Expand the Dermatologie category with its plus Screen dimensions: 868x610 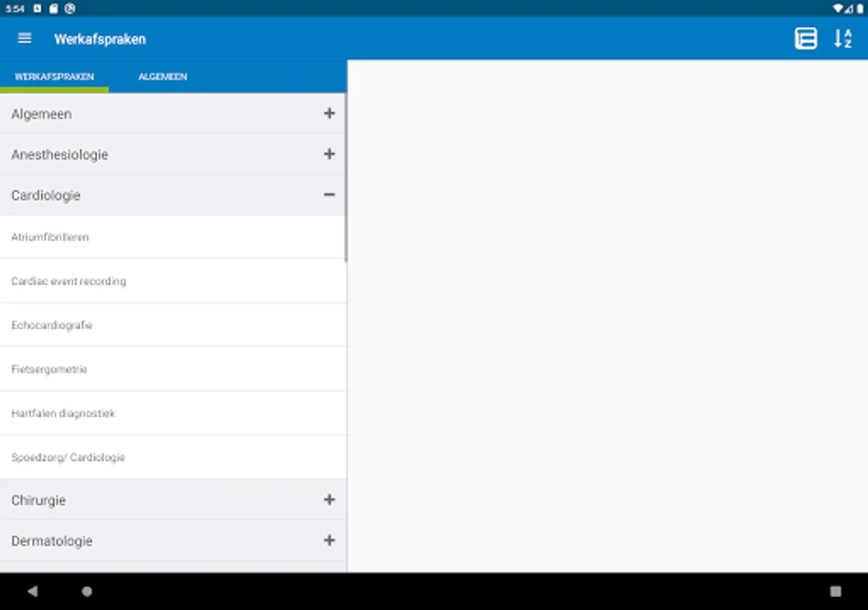pos(330,540)
